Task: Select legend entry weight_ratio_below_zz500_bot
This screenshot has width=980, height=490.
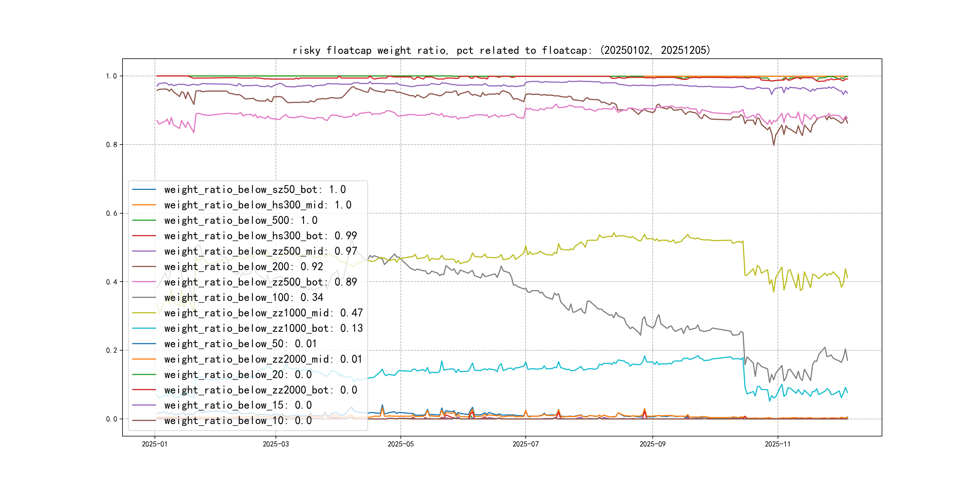Action: point(260,282)
